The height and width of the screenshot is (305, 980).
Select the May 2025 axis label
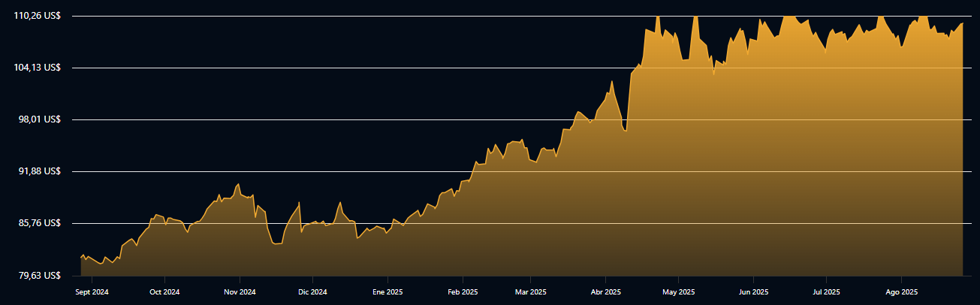click(x=678, y=291)
